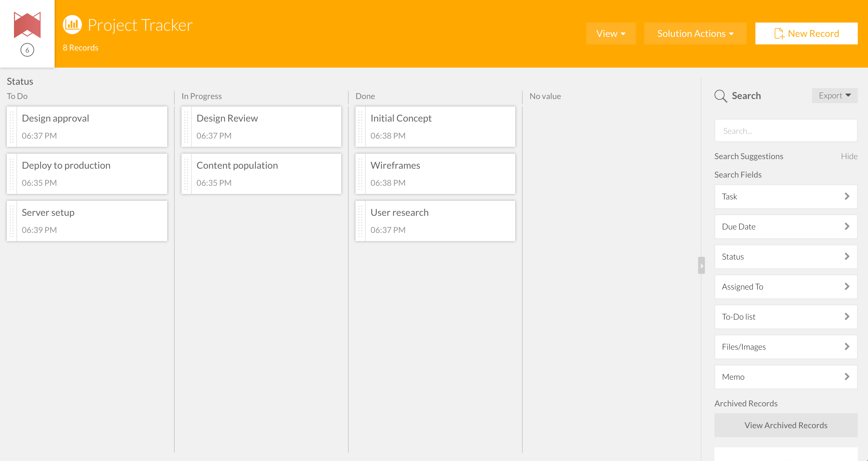Expand the Task search field
Screen dimensions: 868x461
click(x=786, y=197)
